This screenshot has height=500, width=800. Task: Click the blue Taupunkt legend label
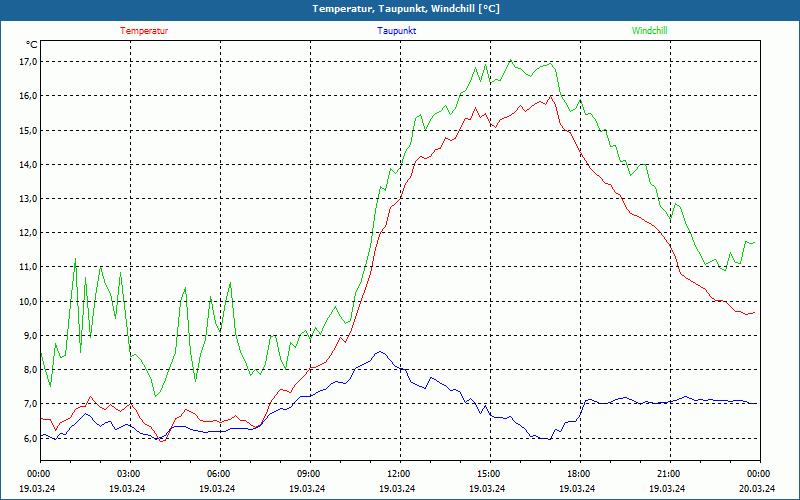[397, 31]
